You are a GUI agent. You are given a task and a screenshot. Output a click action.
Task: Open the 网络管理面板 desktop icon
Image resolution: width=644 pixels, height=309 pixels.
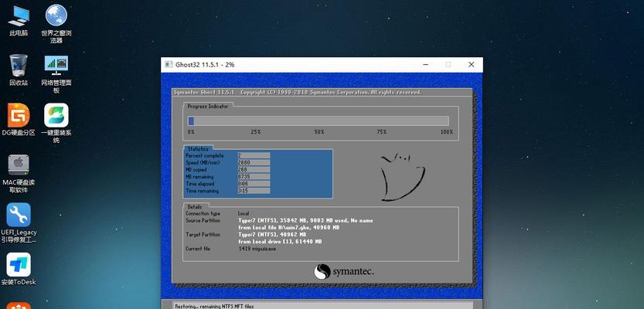point(56,74)
